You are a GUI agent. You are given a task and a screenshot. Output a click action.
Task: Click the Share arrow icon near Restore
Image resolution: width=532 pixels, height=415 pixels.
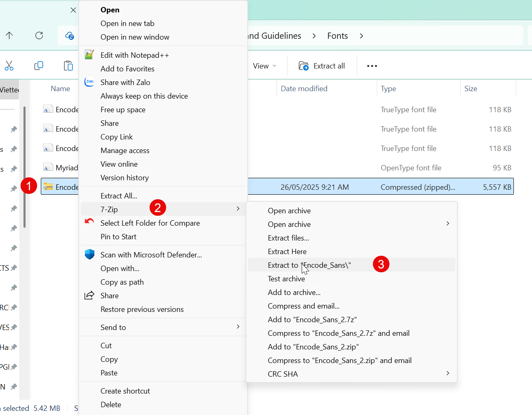[89, 295]
